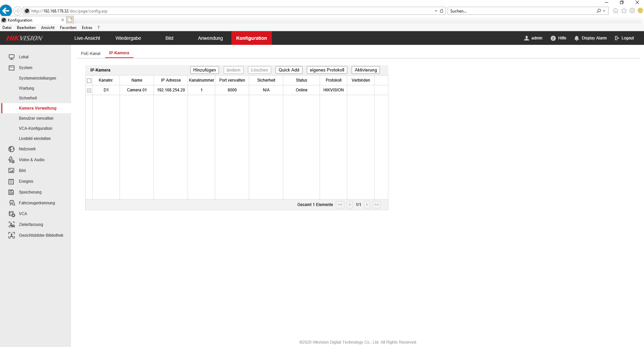Expand the address bar dropdown arrow
The image size is (644, 347).
[436, 11]
